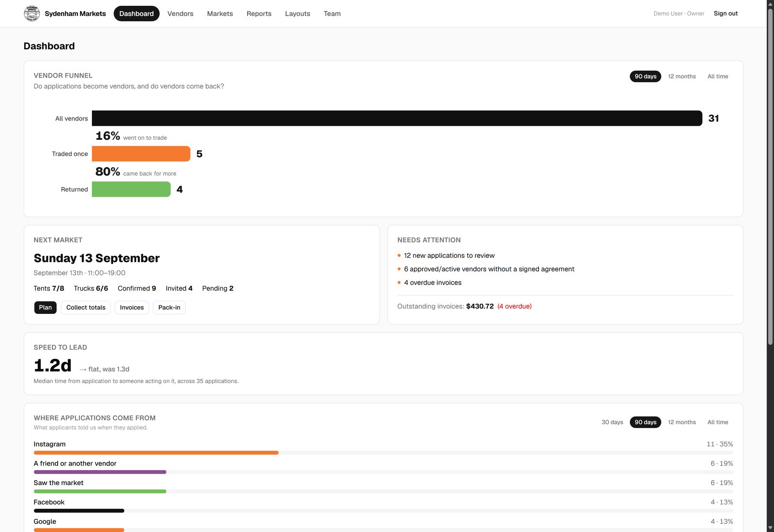Click the '1.2d' speed to lead value

click(x=53, y=365)
